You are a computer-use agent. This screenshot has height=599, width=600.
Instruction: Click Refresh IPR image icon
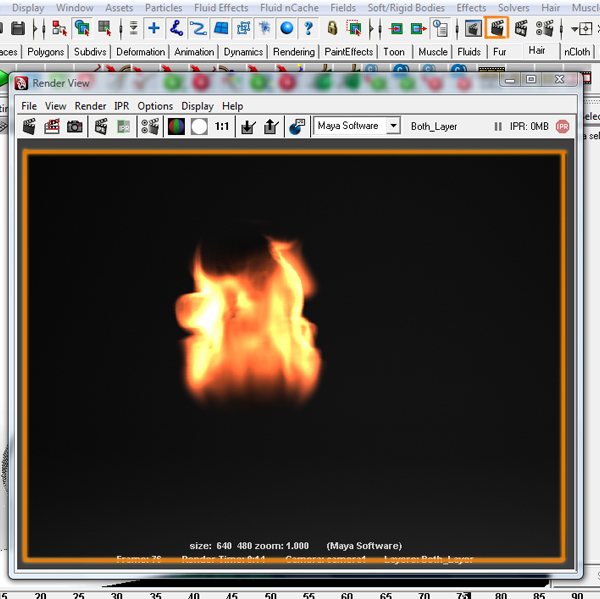click(123, 127)
